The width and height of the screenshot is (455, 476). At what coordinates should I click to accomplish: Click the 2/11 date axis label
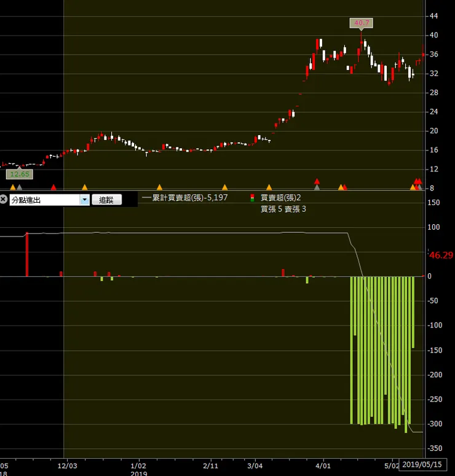pos(211,466)
